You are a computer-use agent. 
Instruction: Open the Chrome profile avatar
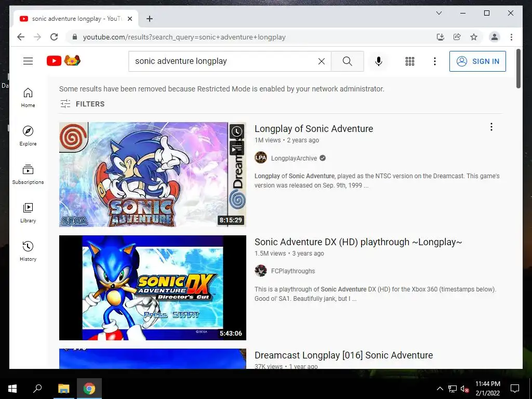(495, 37)
